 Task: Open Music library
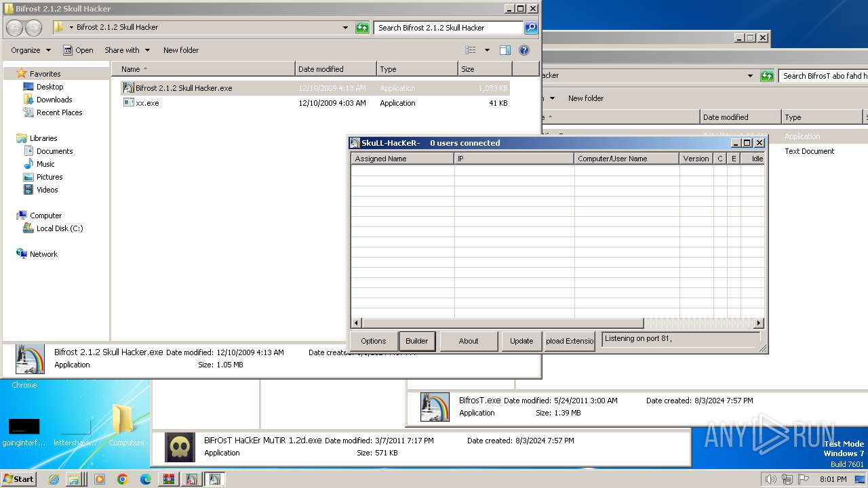(45, 164)
